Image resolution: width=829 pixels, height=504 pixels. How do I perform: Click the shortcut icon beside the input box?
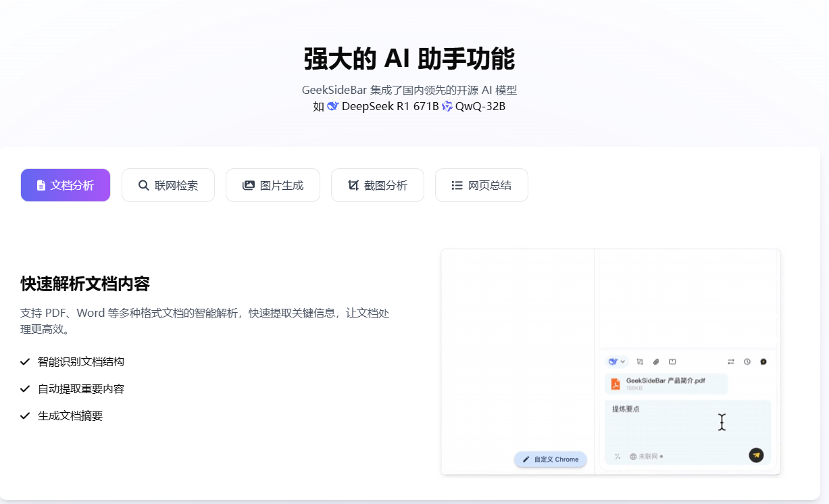(617, 457)
